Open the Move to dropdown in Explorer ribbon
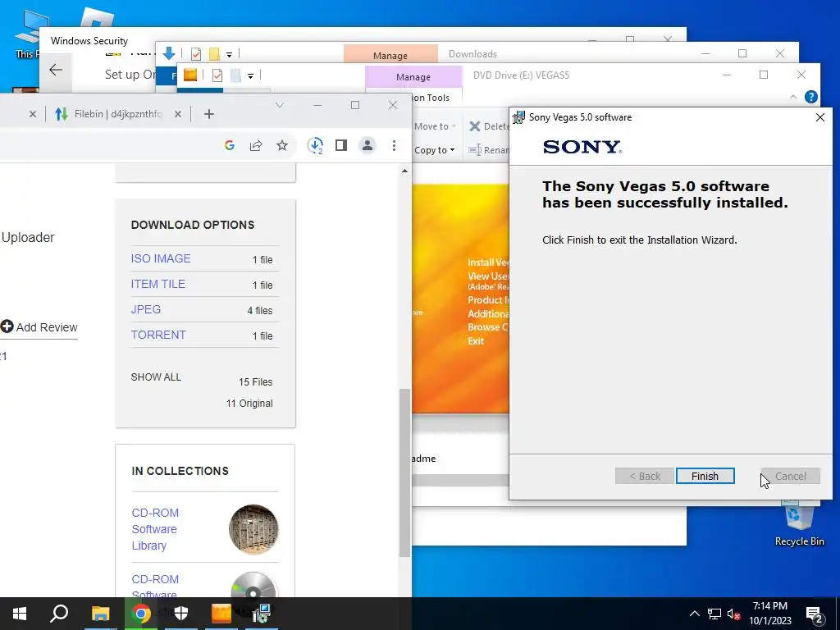 click(x=435, y=126)
